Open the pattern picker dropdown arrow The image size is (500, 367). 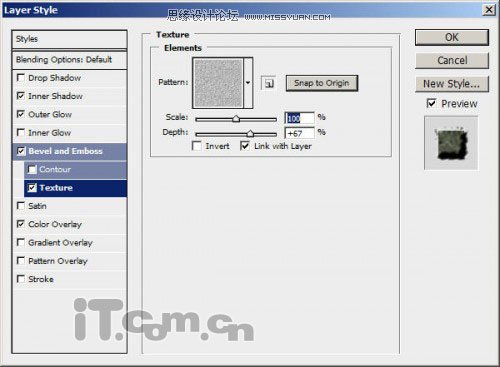click(x=248, y=83)
